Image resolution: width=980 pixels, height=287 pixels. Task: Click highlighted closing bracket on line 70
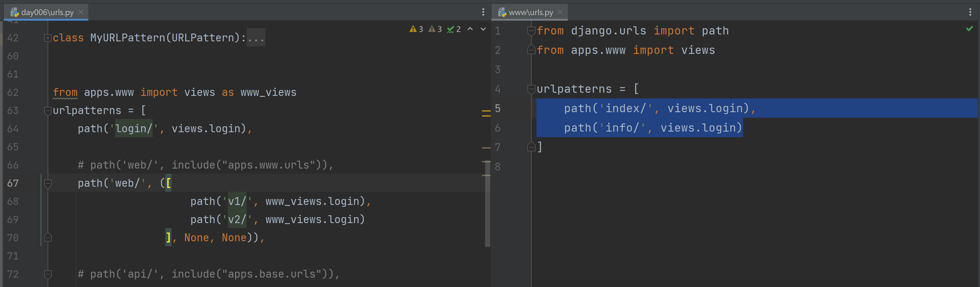point(168,237)
